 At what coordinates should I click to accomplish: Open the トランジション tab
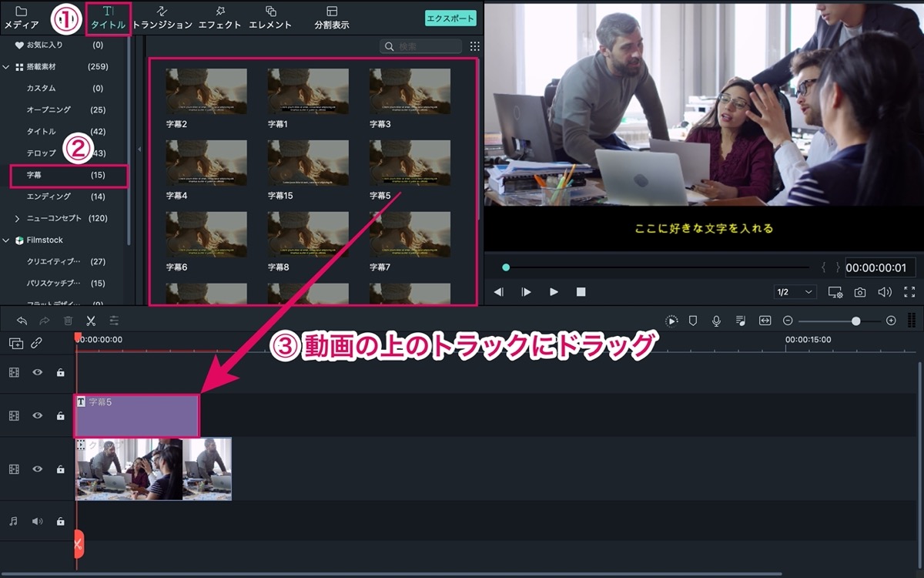(x=162, y=18)
